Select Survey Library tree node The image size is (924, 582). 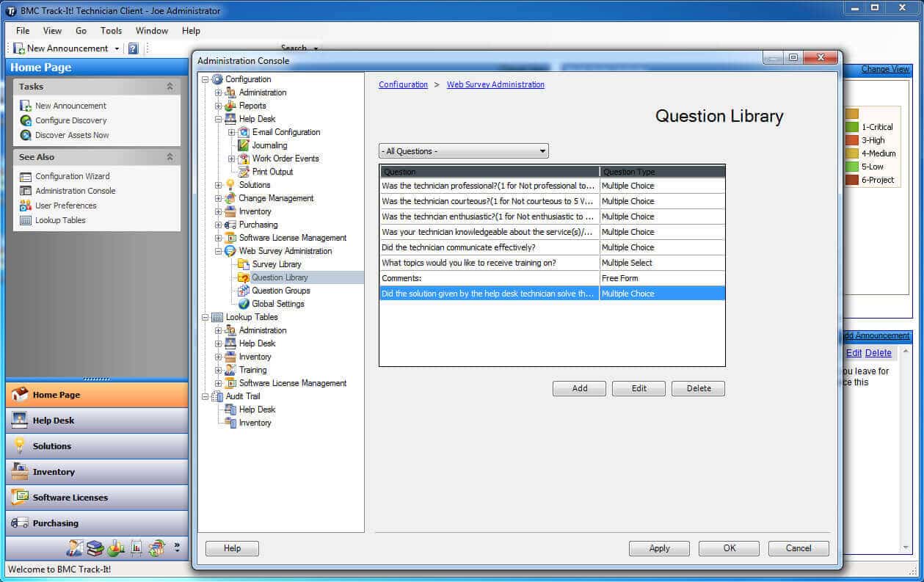277,264
